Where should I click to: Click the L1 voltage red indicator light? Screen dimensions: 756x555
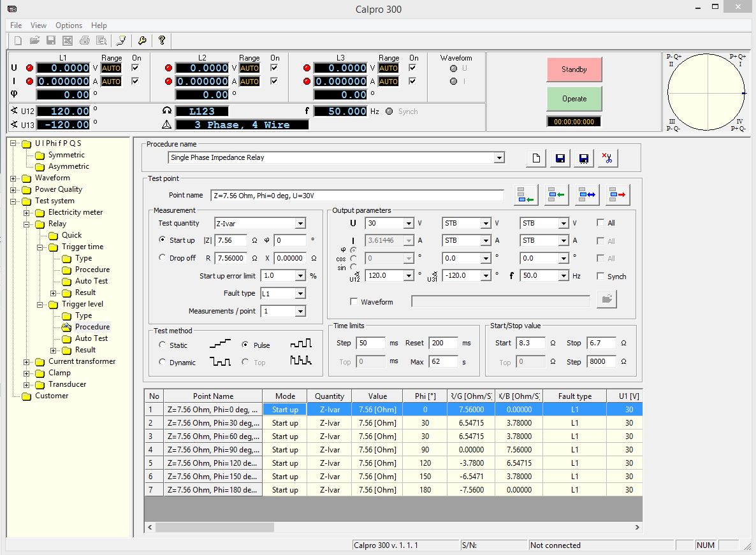pos(30,68)
